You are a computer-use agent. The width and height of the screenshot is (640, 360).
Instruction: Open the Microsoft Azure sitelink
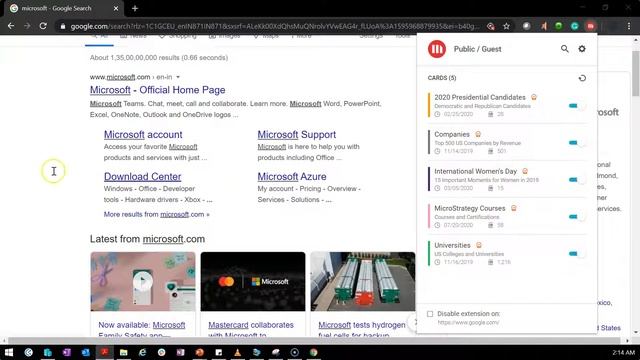292,176
